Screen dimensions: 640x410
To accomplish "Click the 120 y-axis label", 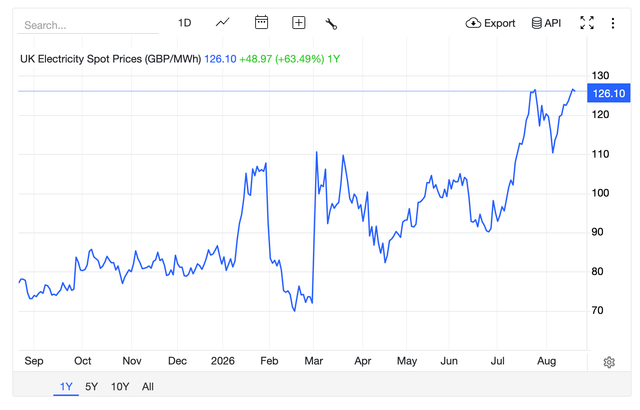I will click(x=600, y=115).
